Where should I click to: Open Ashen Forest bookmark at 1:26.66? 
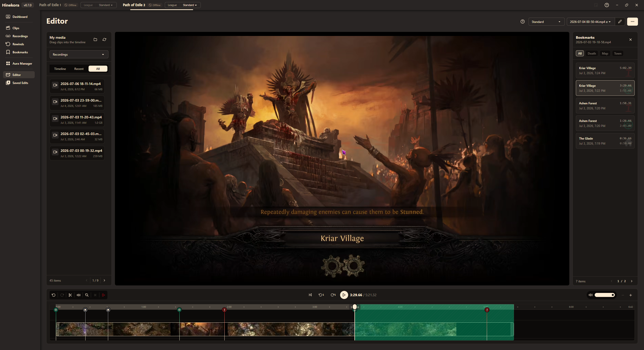point(605,123)
